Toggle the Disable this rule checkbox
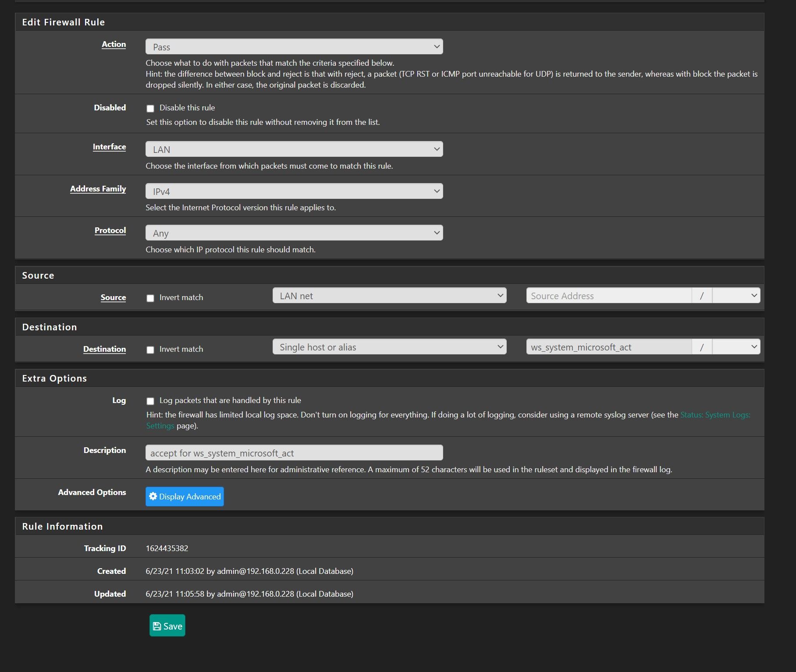The width and height of the screenshot is (796, 672). pyautogui.click(x=150, y=108)
